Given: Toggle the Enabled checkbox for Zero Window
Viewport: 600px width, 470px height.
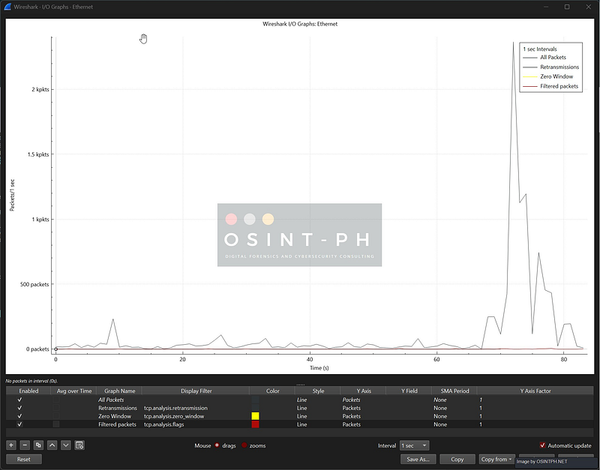Looking at the screenshot, I should [x=20, y=416].
